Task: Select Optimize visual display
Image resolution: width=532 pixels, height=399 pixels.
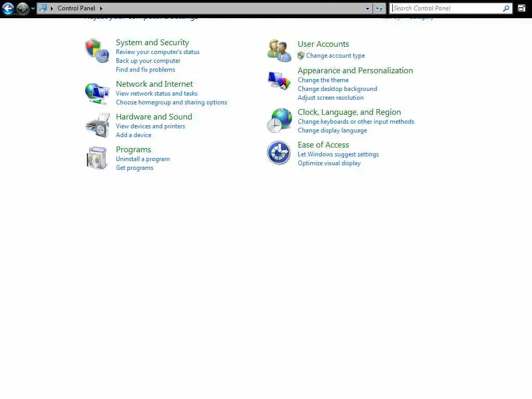Action: pyautogui.click(x=329, y=163)
